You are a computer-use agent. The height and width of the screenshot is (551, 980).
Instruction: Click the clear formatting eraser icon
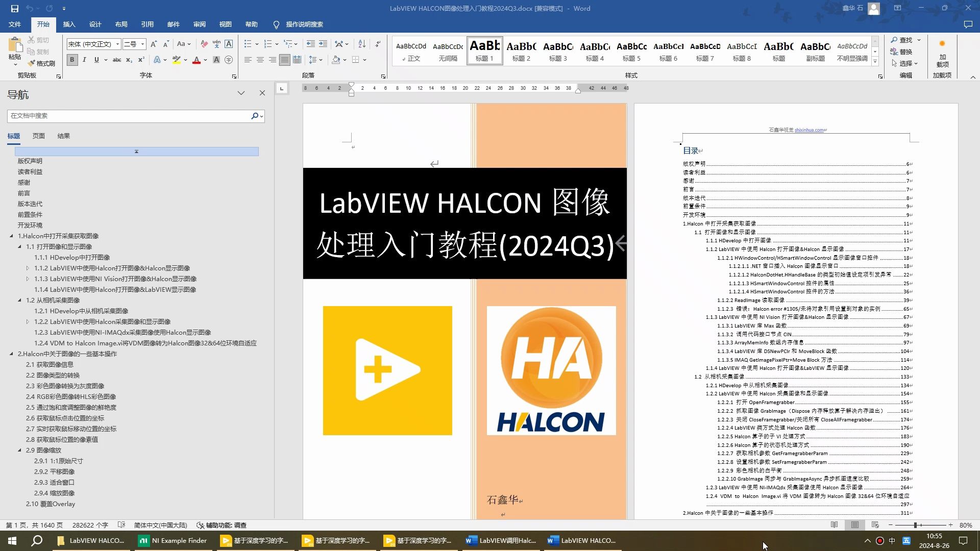(204, 44)
